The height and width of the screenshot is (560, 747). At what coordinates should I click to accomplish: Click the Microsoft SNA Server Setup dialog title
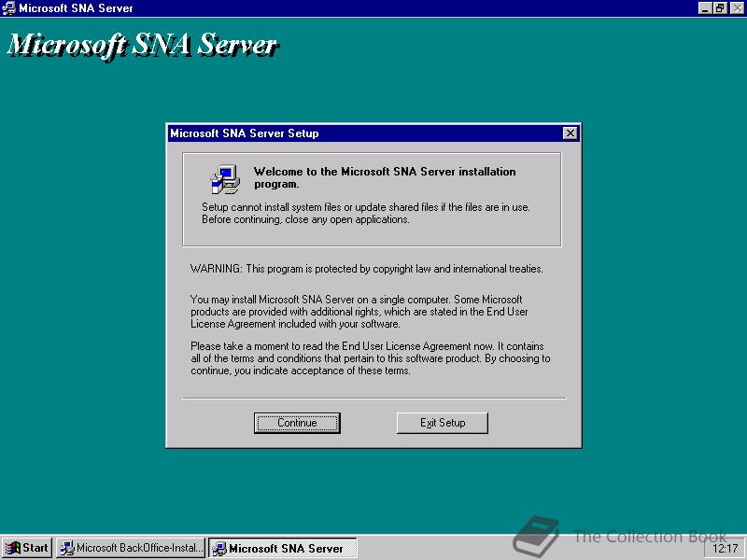[x=245, y=133]
